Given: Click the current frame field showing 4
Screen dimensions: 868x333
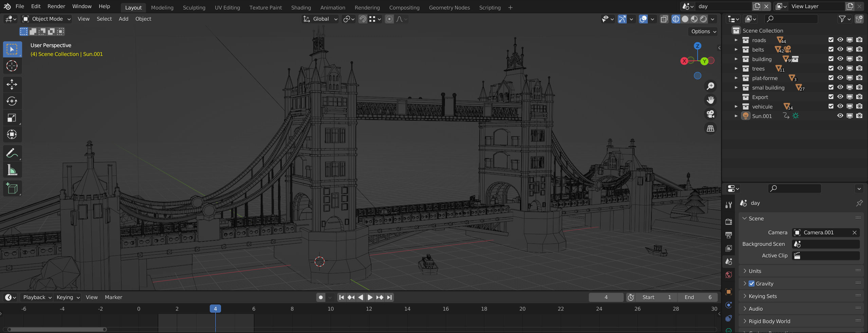Looking at the screenshot, I should click(606, 297).
